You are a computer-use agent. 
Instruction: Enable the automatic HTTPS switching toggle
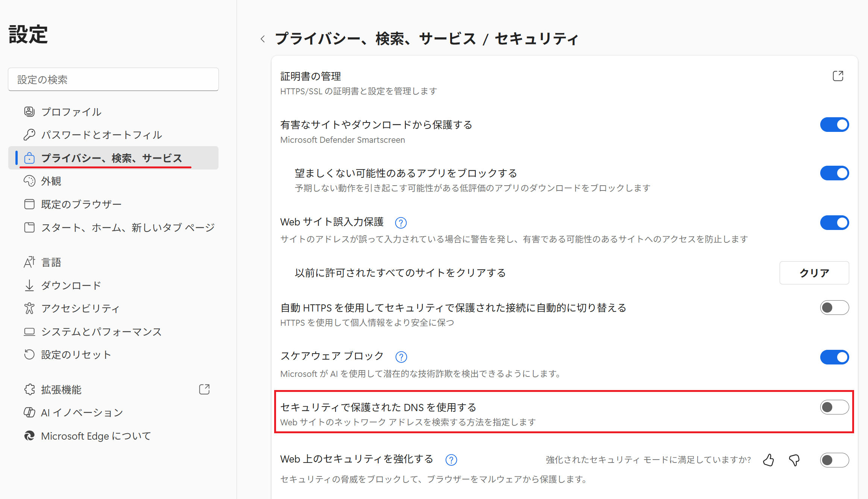(834, 308)
